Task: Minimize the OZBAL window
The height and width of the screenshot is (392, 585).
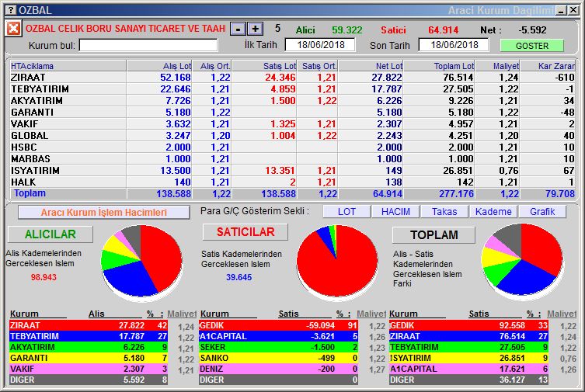Action: point(561,10)
